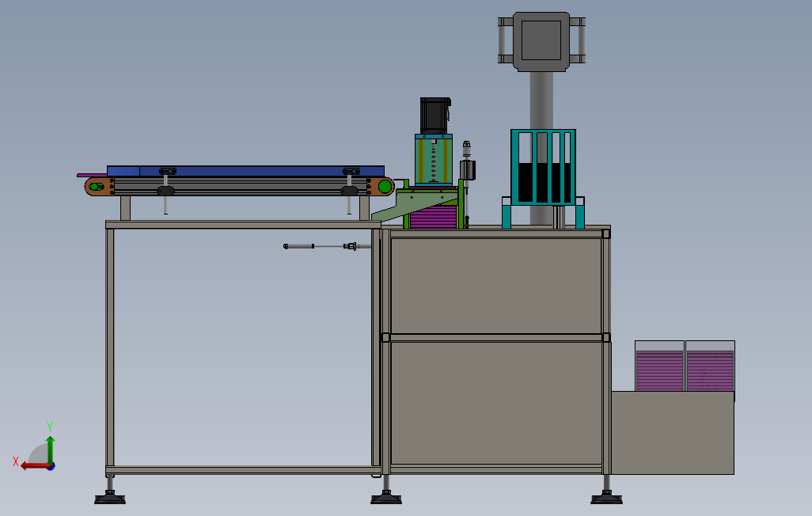Screen dimensions: 812x516
Task: Select the purple stack below the lift unit
Action: 433,217
